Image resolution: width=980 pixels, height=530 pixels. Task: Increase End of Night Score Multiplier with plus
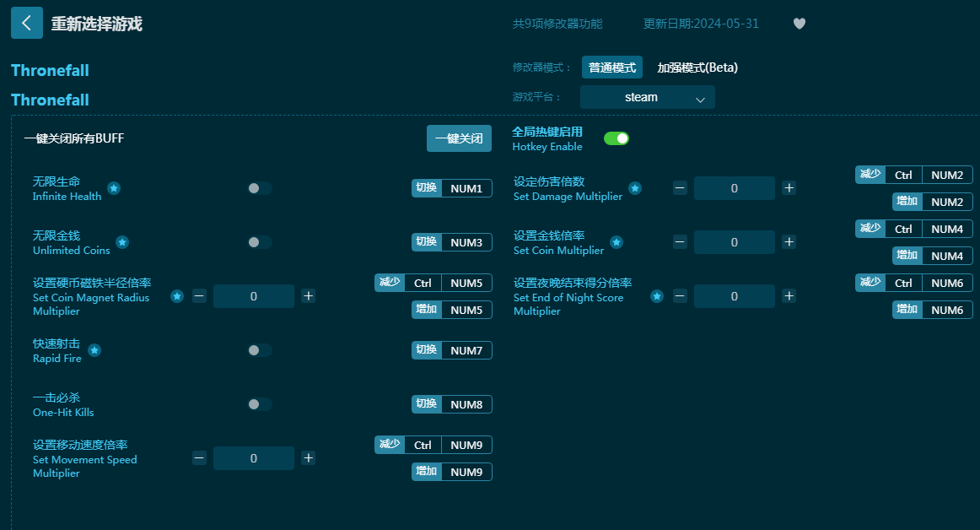tap(789, 296)
